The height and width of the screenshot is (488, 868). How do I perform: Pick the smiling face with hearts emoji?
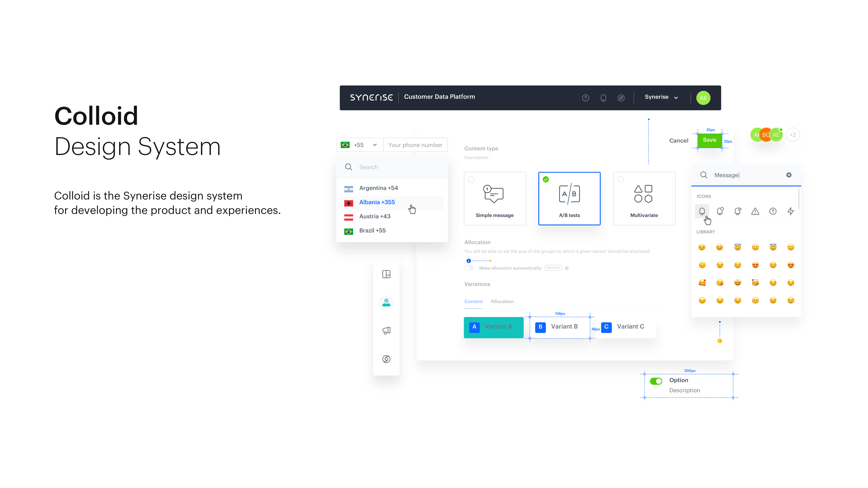point(702,283)
